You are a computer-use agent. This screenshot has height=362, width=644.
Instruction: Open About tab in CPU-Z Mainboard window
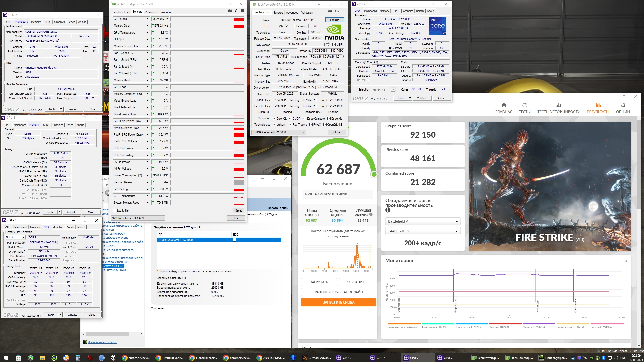coord(82,22)
